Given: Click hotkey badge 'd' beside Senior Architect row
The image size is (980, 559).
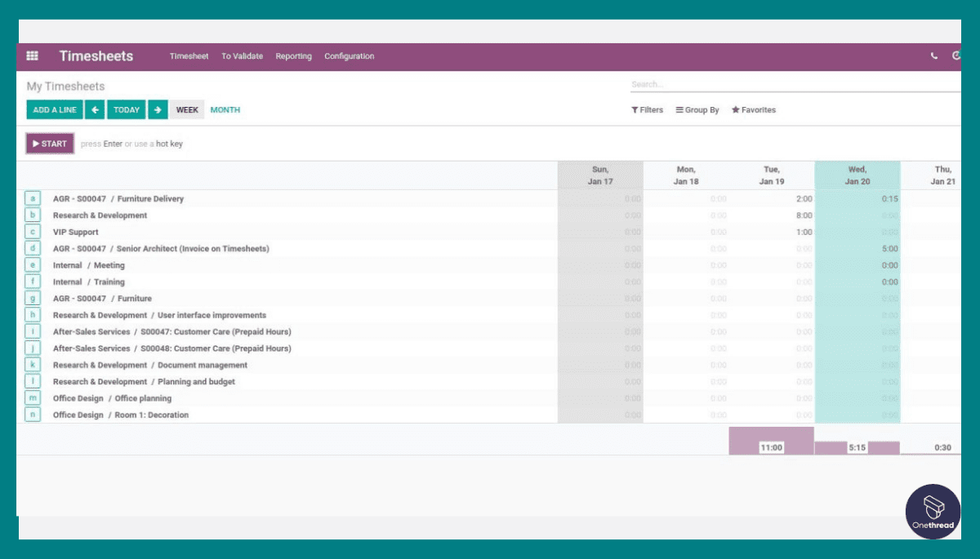Looking at the screenshot, I should point(32,248).
